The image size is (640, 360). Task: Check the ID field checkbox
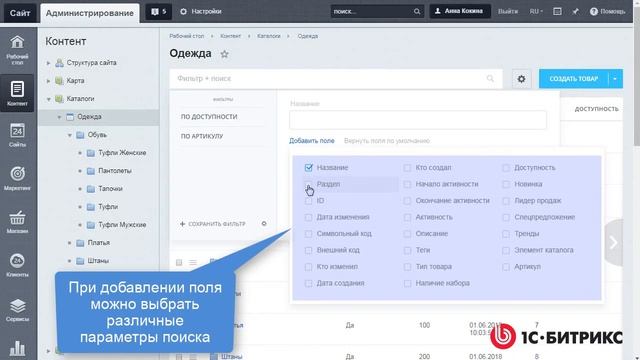click(309, 201)
